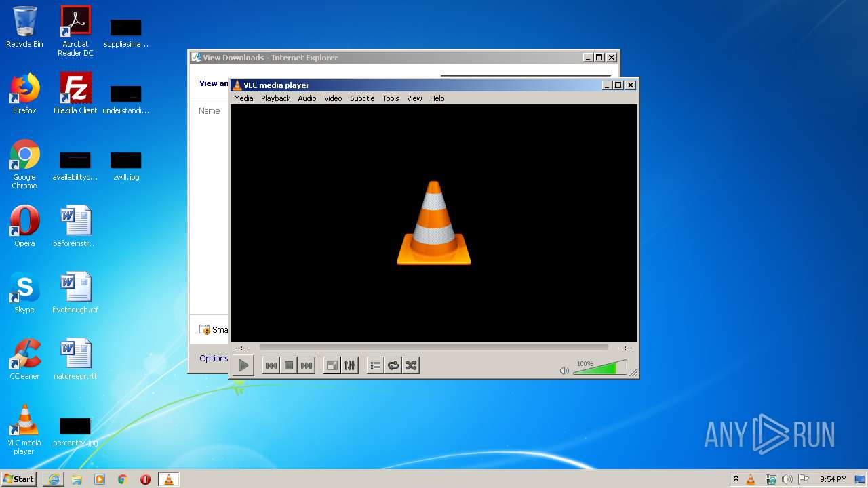
Task: Select suppliesima... file on desktop
Action: click(x=126, y=34)
